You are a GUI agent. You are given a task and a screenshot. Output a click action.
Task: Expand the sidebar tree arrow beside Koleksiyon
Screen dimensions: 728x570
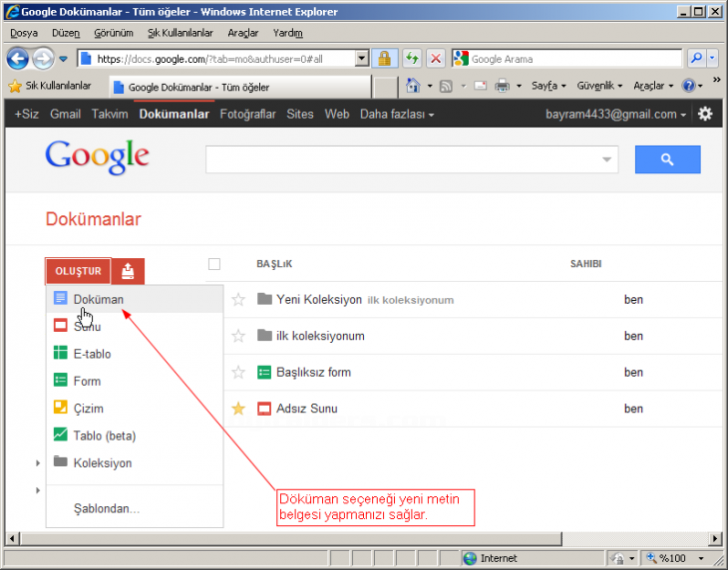click(38, 463)
